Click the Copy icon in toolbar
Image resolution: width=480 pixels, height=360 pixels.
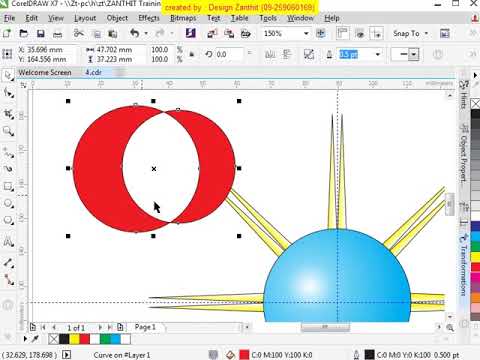(x=96, y=34)
